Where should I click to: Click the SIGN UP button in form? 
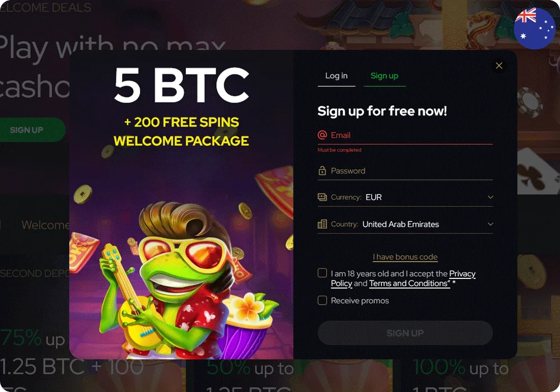click(405, 333)
